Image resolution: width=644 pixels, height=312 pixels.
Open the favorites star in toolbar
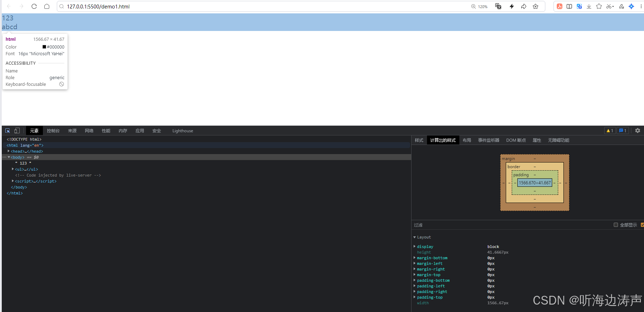[599, 6]
